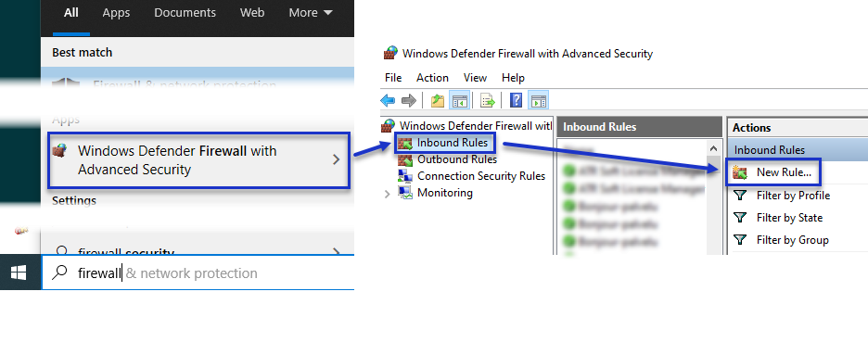Click the Filter by Group funnel icon
The width and height of the screenshot is (868, 355).
[740, 239]
